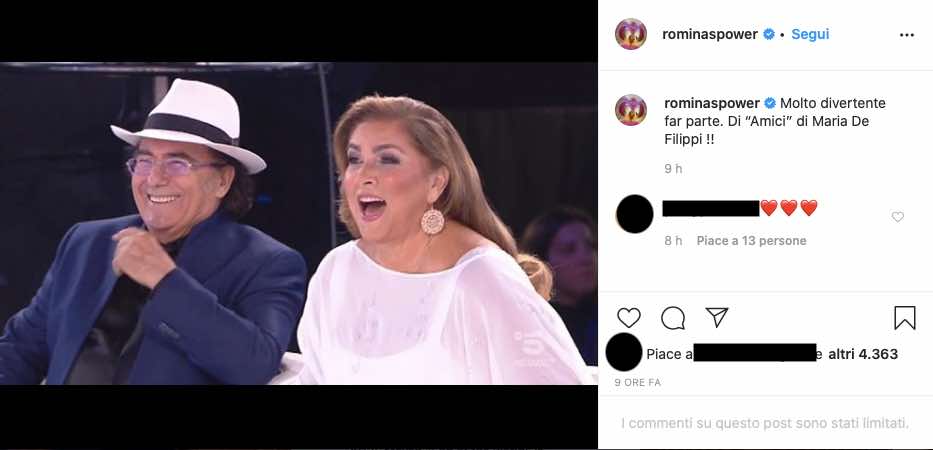Open the liker's avatar beside 'Piace a'
This screenshot has width=933, height=450.
click(x=624, y=353)
